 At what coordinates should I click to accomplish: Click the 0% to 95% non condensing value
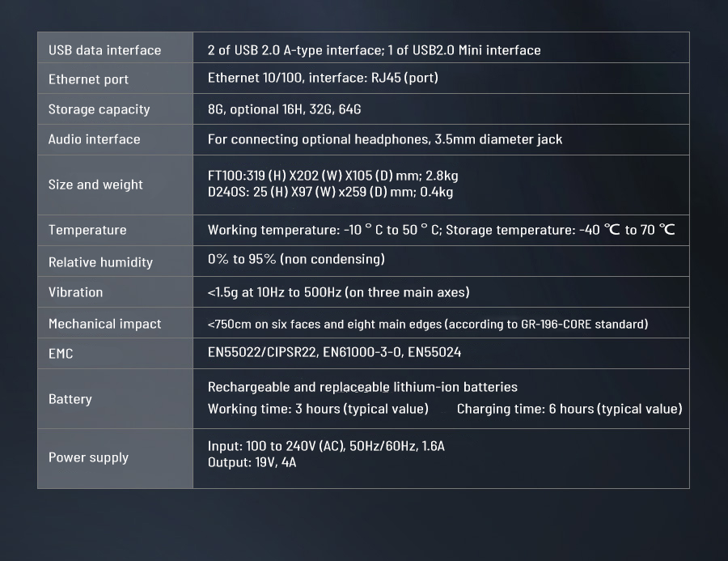pyautogui.click(x=296, y=259)
